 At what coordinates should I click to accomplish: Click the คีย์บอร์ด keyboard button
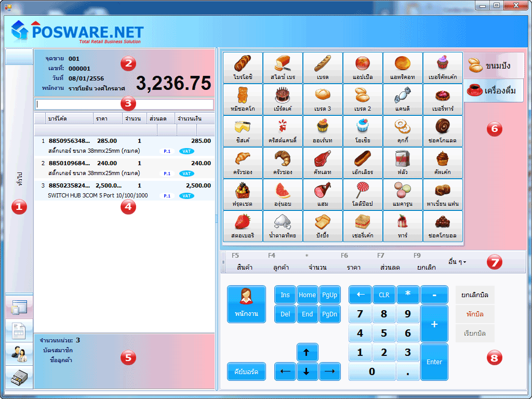[246, 371]
